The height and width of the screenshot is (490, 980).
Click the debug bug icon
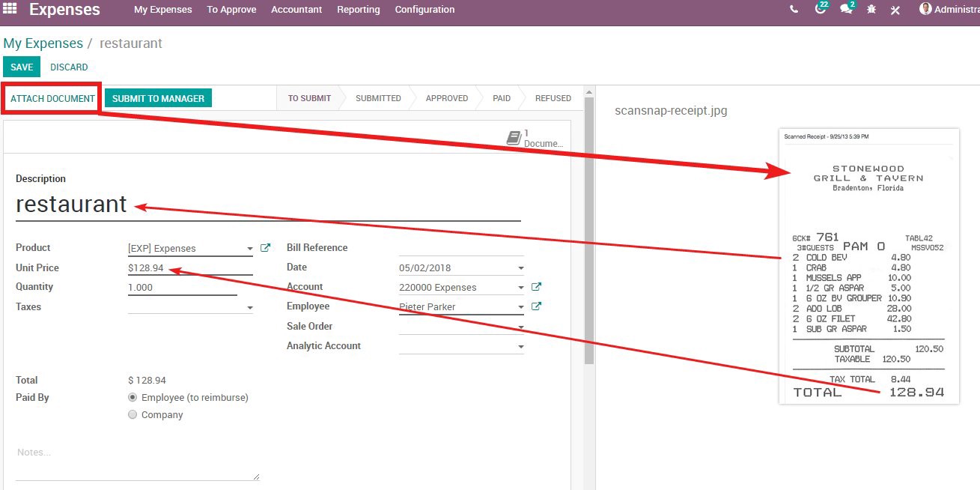click(871, 10)
